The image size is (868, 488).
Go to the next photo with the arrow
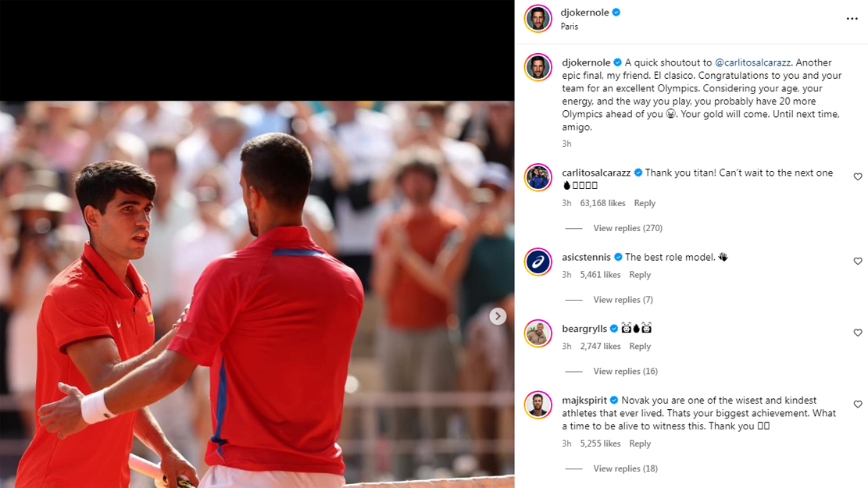click(498, 316)
